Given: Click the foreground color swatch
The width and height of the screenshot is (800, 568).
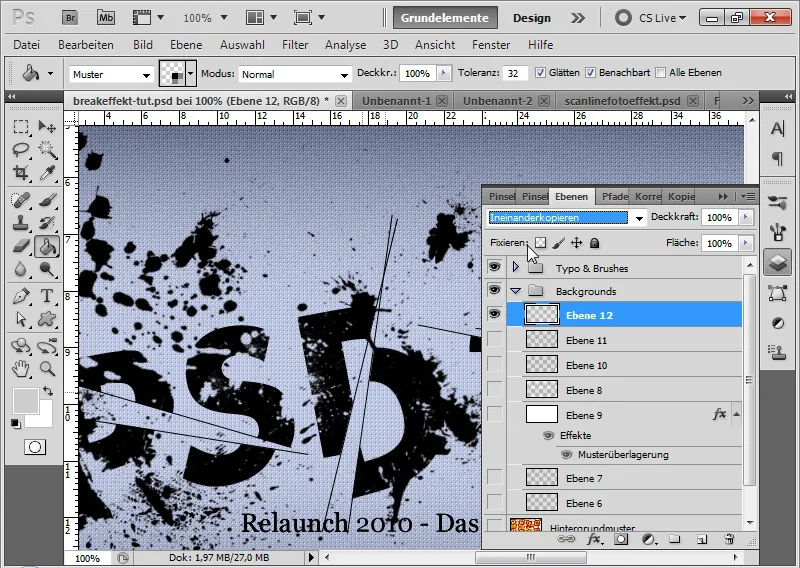Looking at the screenshot, I should coord(26,401).
